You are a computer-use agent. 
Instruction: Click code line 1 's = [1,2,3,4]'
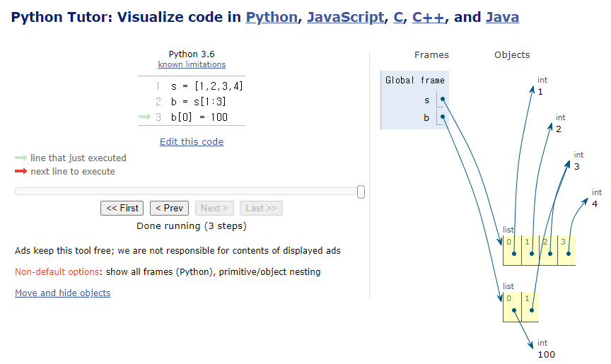[x=207, y=86]
